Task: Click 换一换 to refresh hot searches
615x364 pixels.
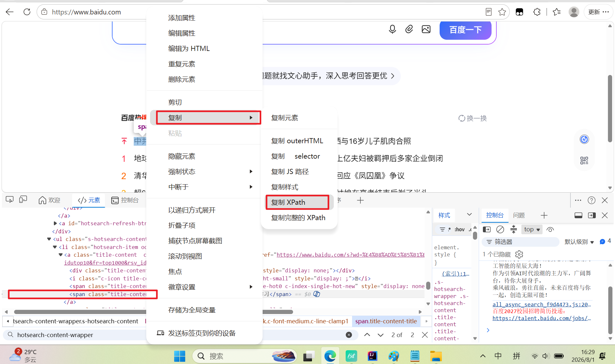Action: click(472, 118)
